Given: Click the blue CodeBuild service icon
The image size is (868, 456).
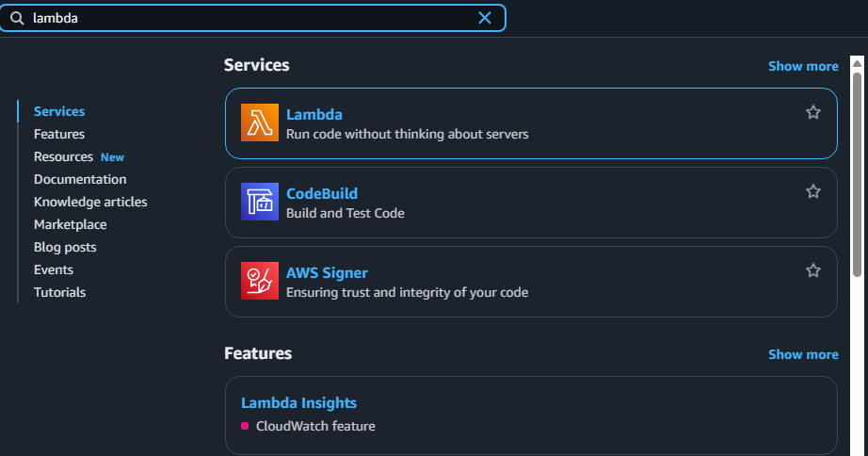Looking at the screenshot, I should click(x=260, y=202).
